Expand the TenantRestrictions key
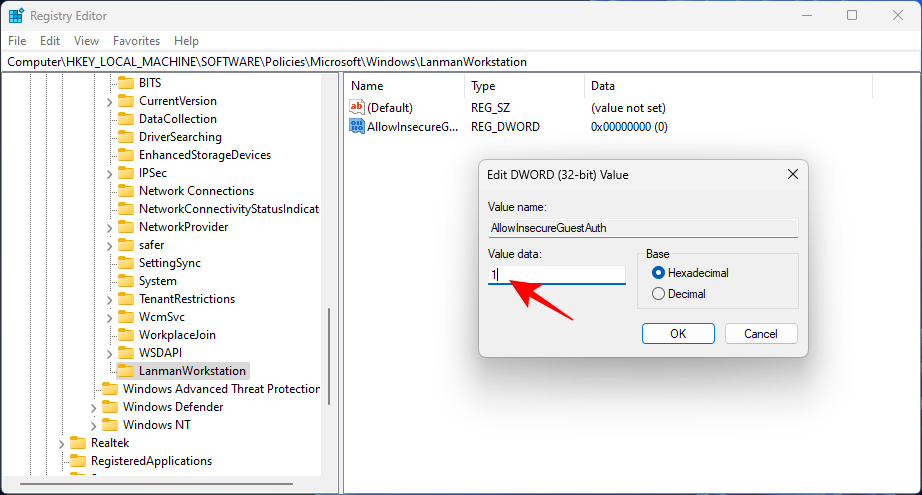Screen dimensions: 922x495 click(109, 300)
